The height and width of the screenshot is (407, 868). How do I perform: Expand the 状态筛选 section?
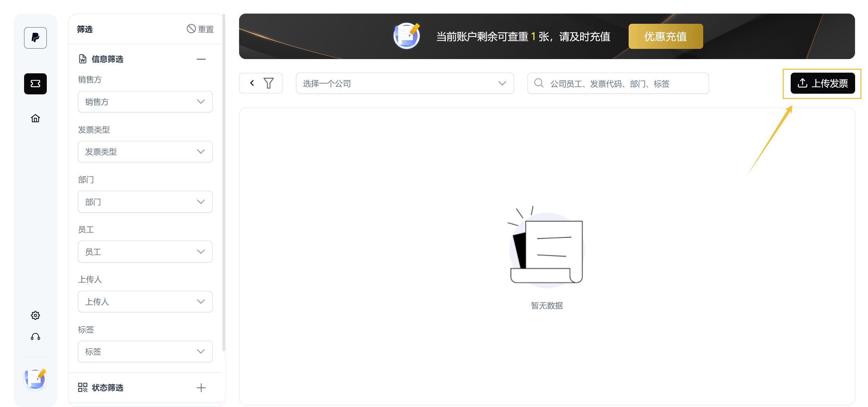[201, 388]
